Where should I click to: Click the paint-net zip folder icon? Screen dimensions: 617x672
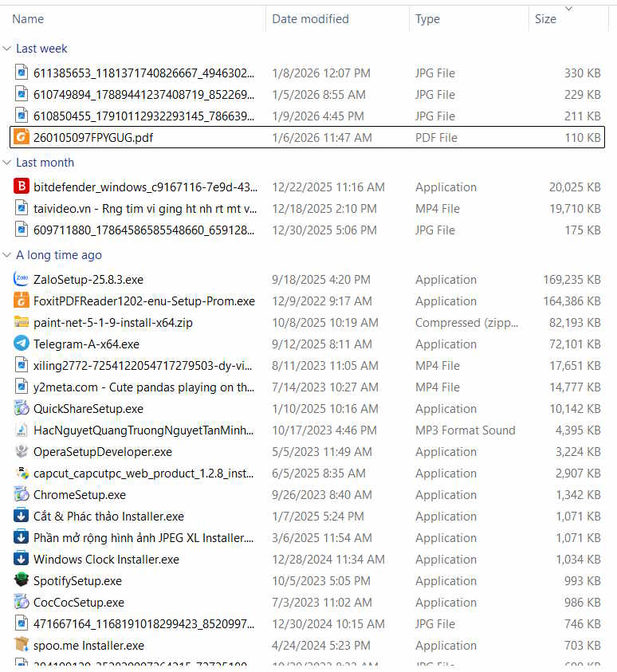click(x=22, y=322)
